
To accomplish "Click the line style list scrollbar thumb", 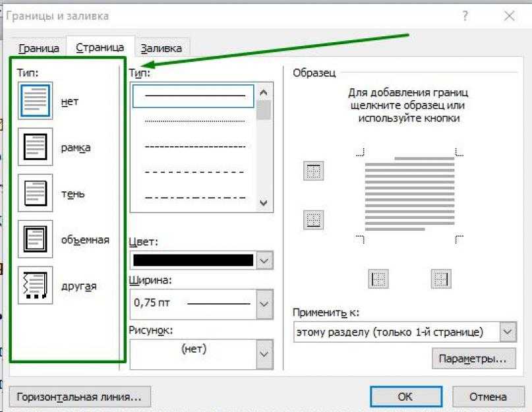I will (x=264, y=110).
